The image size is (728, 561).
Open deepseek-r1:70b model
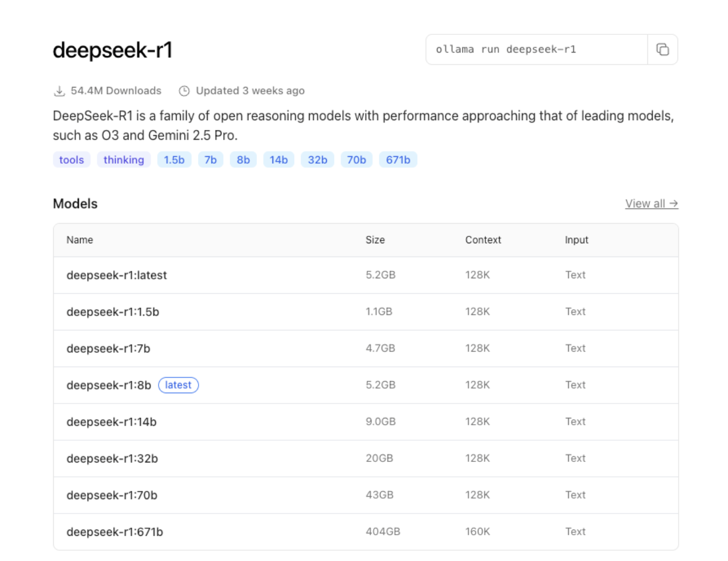point(112,495)
